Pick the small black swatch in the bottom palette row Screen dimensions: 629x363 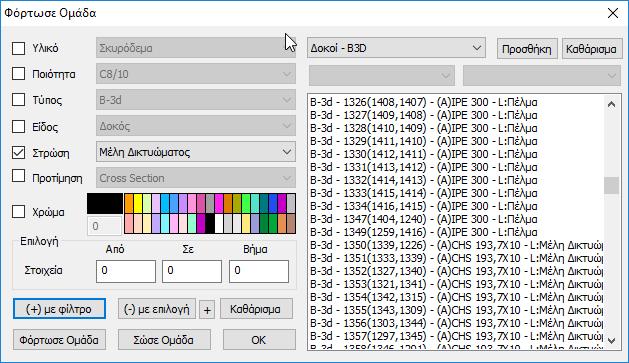(x=210, y=223)
